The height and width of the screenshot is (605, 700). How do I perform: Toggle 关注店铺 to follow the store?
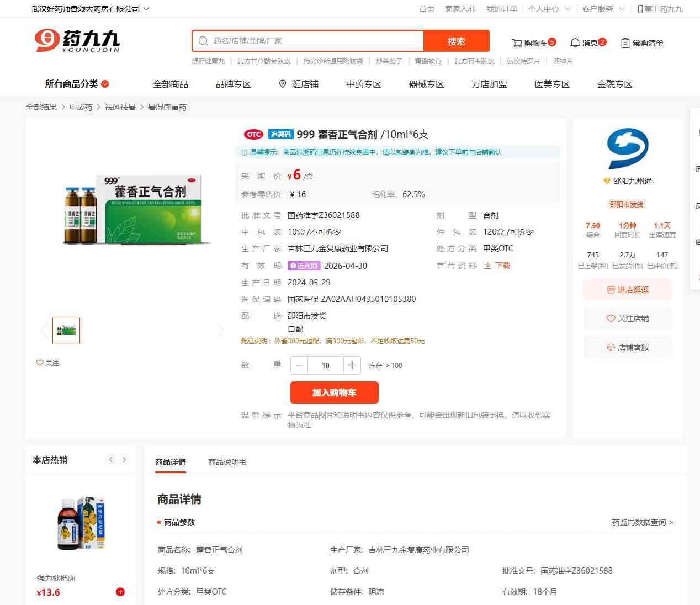628,319
